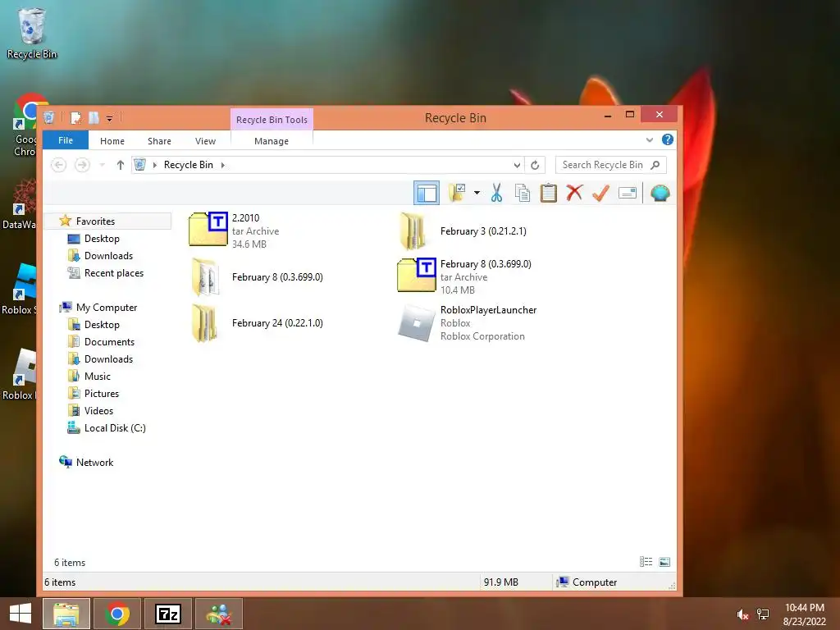Image resolution: width=840 pixels, height=630 pixels.
Task: Go up one level arrow
Action: [x=120, y=165]
